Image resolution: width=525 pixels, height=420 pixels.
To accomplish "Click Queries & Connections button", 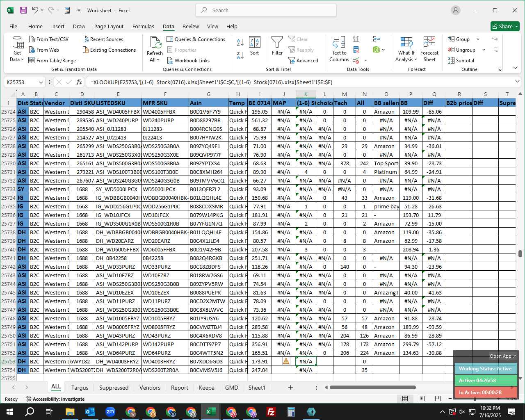I will pos(196,39).
